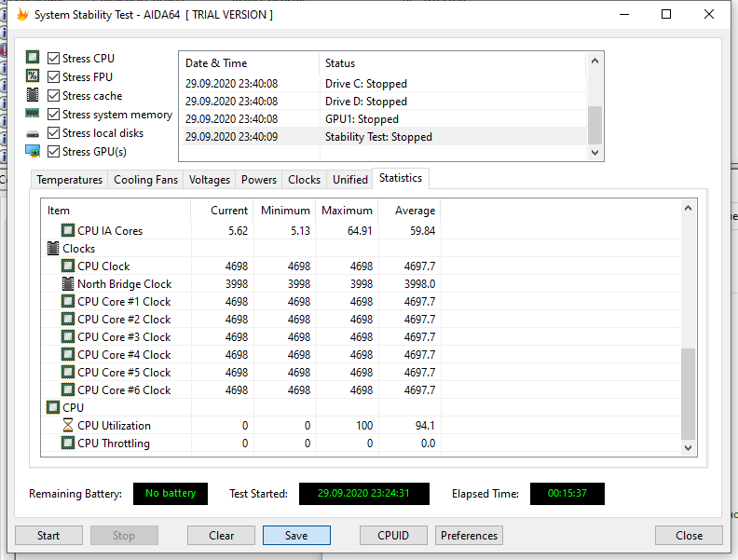Toggle the Stress local disks checkbox
This screenshot has height=560, width=738.
click(x=54, y=133)
